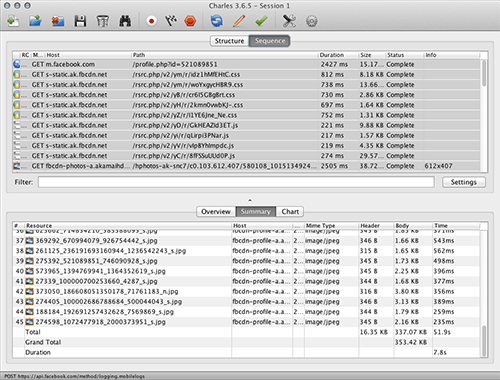Click document icon on GkHEAZld3ET.js row
The image size is (500, 380).
click(17, 125)
